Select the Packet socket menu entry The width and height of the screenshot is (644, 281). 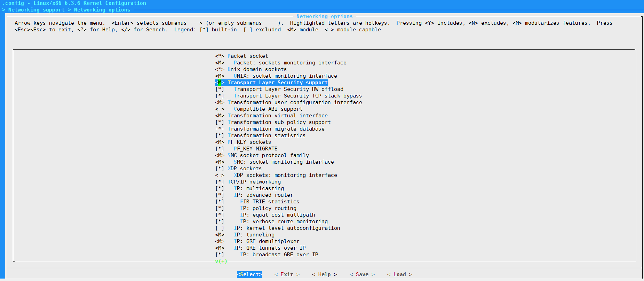click(248, 56)
